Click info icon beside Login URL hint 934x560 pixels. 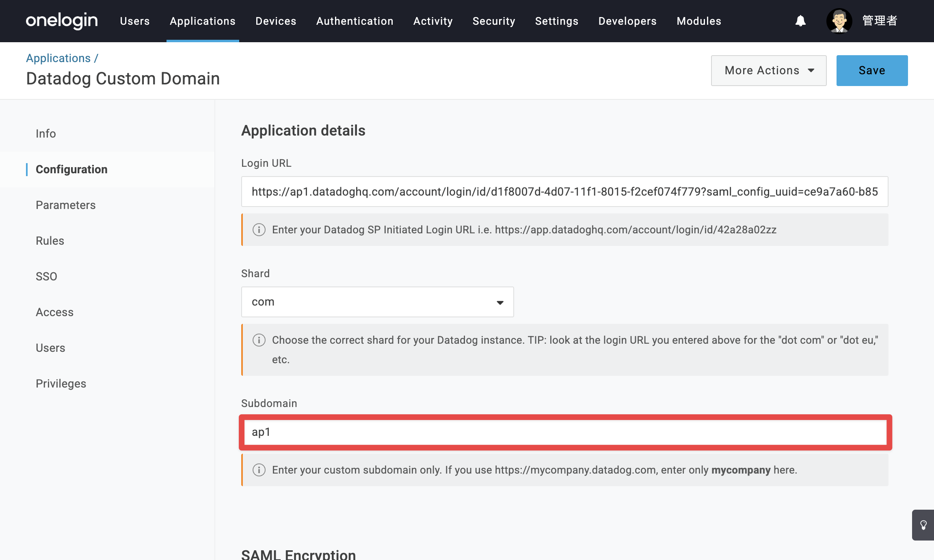tap(259, 230)
